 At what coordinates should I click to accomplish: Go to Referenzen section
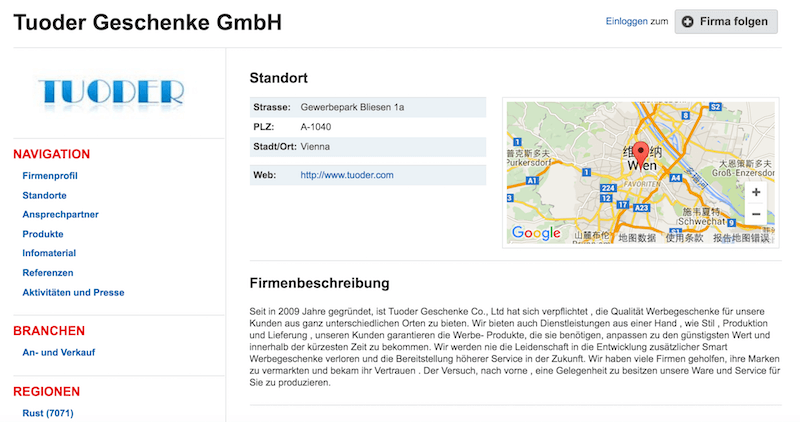coord(48,273)
